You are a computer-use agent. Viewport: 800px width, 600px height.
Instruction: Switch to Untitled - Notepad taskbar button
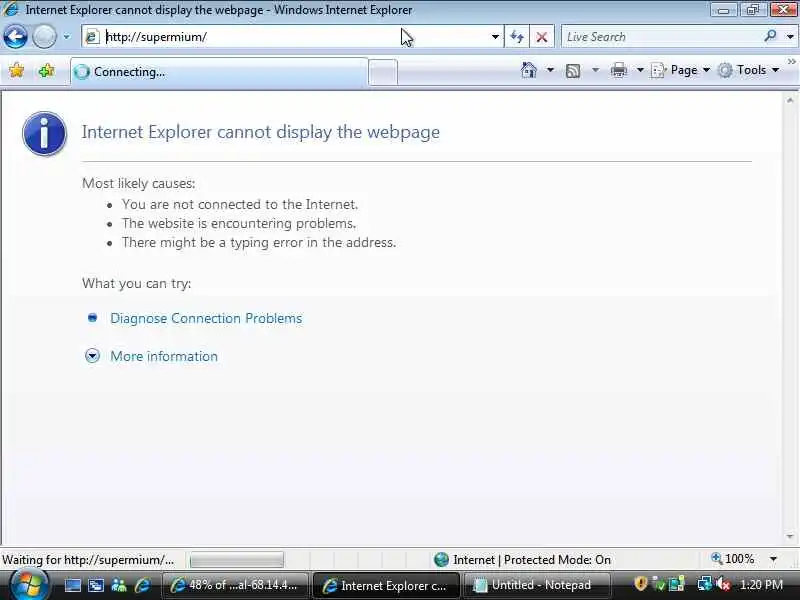pyautogui.click(x=535, y=585)
